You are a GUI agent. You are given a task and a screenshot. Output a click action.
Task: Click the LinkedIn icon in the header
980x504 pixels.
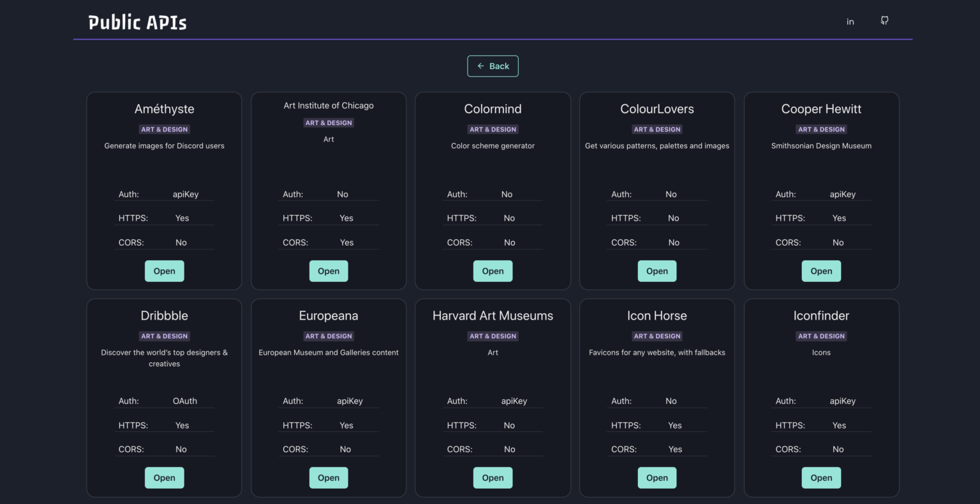click(x=850, y=21)
